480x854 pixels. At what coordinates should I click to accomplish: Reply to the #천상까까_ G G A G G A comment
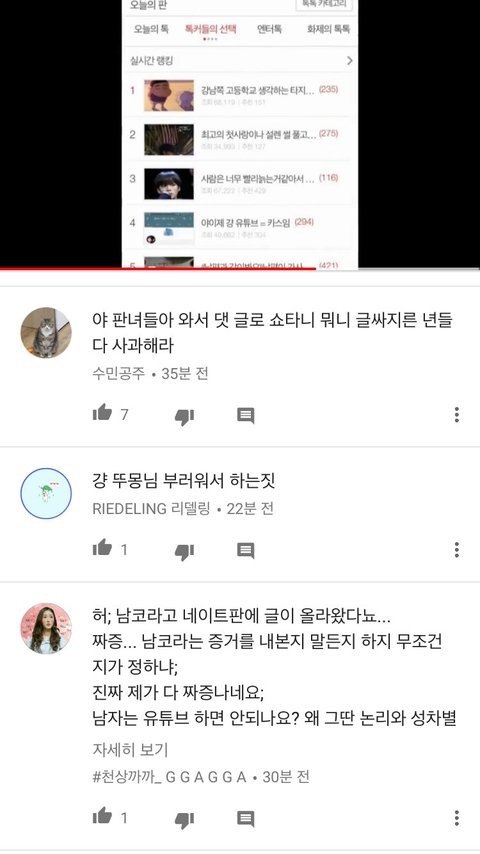point(246,818)
